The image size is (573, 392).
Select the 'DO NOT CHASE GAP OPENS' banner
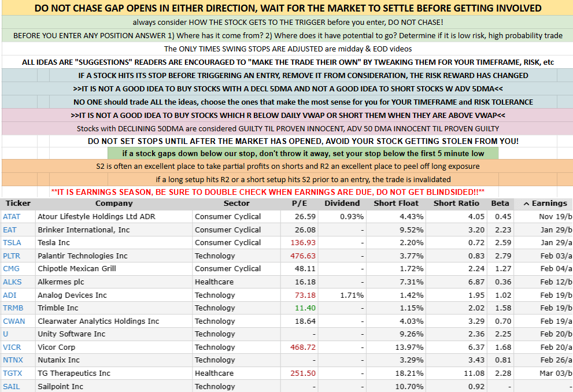click(x=288, y=8)
